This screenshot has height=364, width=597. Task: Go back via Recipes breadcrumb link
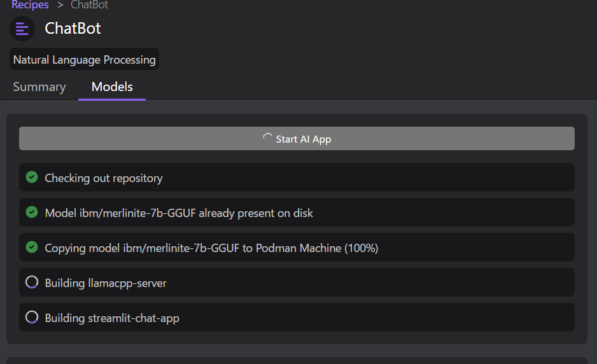tap(30, 5)
